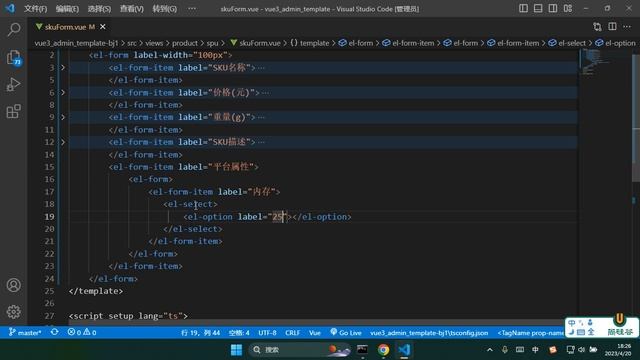Click breadcrumb el-select symbol

click(567, 43)
